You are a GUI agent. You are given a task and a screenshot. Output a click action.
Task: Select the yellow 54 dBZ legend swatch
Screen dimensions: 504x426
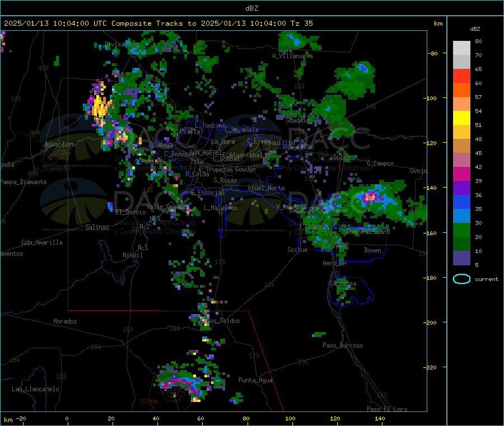pyautogui.click(x=461, y=118)
